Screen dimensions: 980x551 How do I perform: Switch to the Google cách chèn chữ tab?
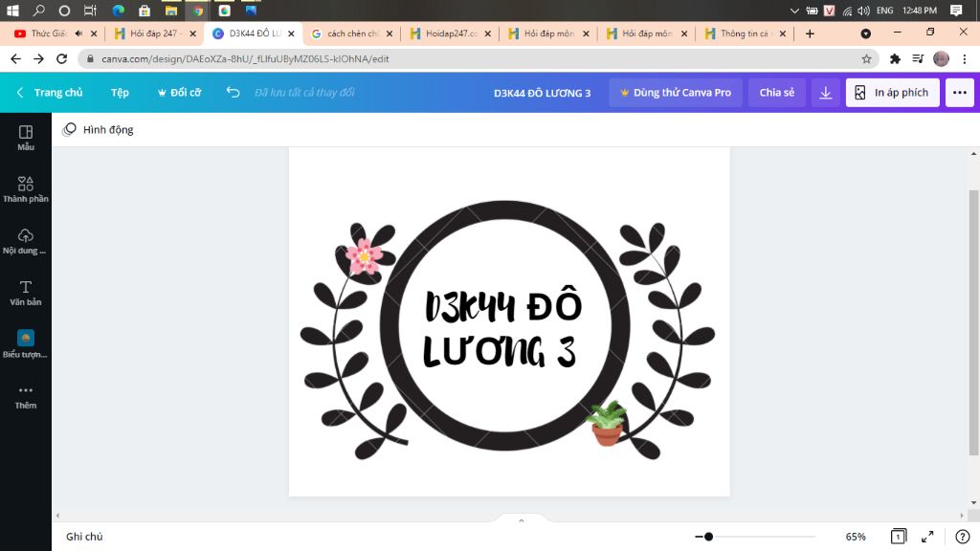pos(353,33)
